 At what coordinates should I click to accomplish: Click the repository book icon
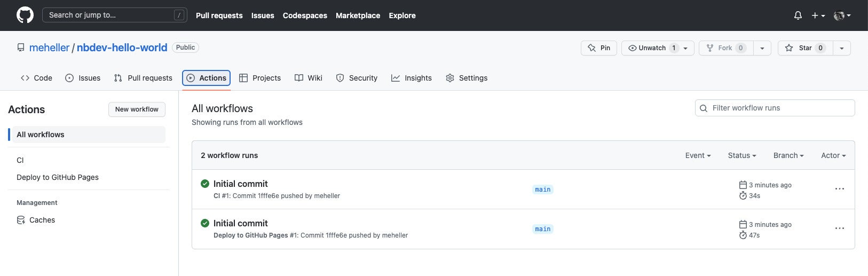coord(21,48)
